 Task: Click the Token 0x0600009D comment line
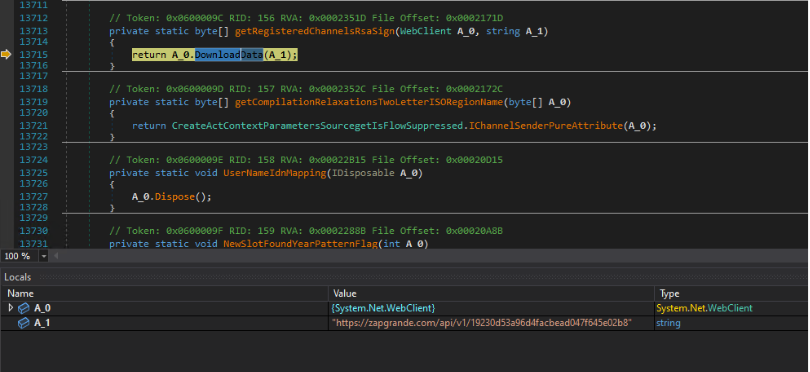point(306,89)
